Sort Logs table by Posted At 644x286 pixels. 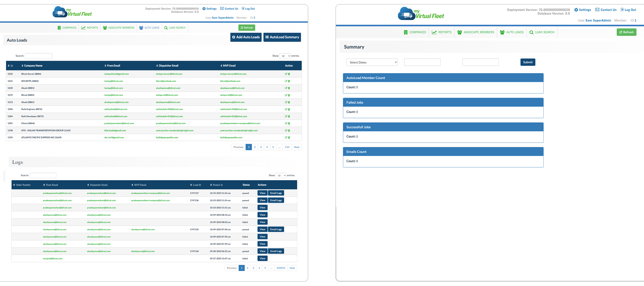[218, 185]
